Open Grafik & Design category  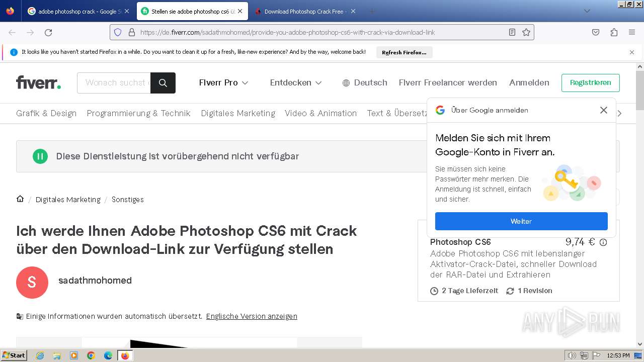coord(46,113)
